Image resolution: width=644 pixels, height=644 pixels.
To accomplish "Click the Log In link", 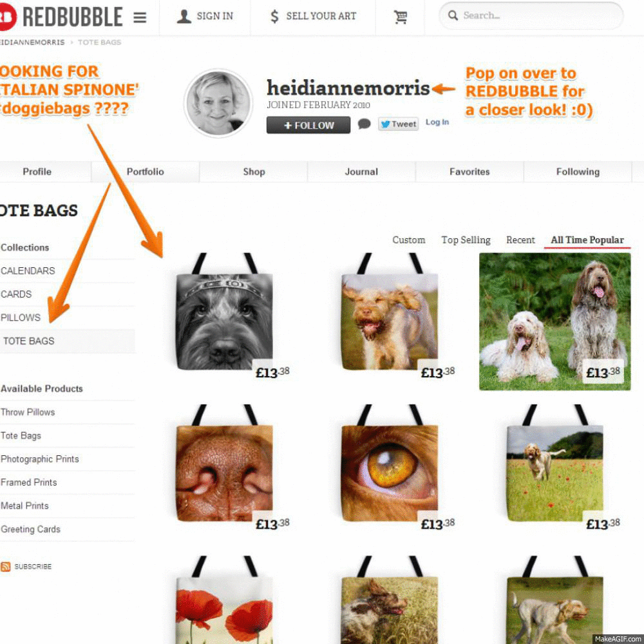I will [437, 122].
